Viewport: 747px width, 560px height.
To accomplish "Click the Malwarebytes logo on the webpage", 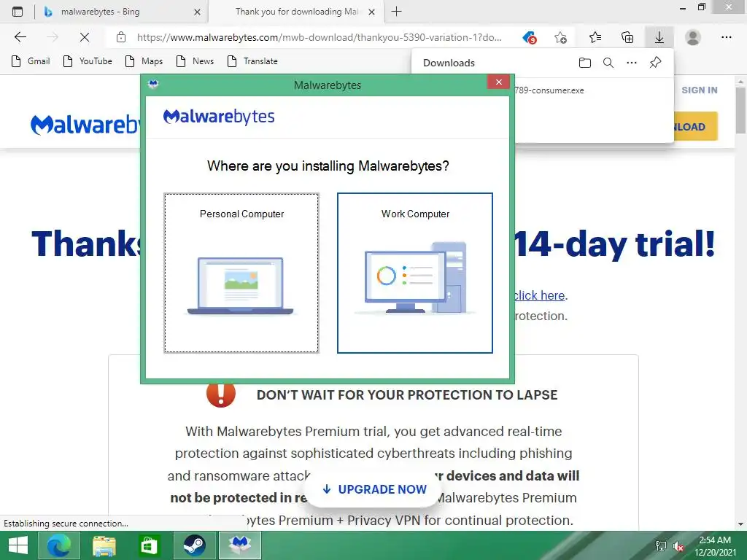I will coord(86,125).
